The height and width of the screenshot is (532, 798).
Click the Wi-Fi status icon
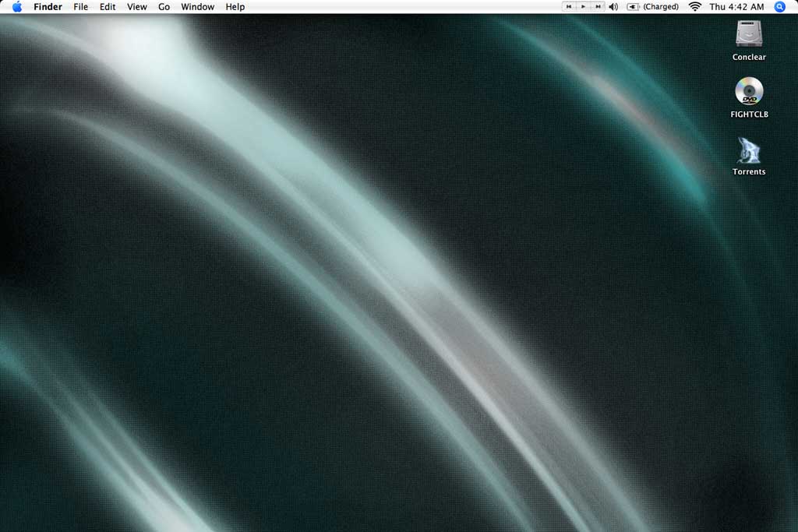tap(694, 7)
